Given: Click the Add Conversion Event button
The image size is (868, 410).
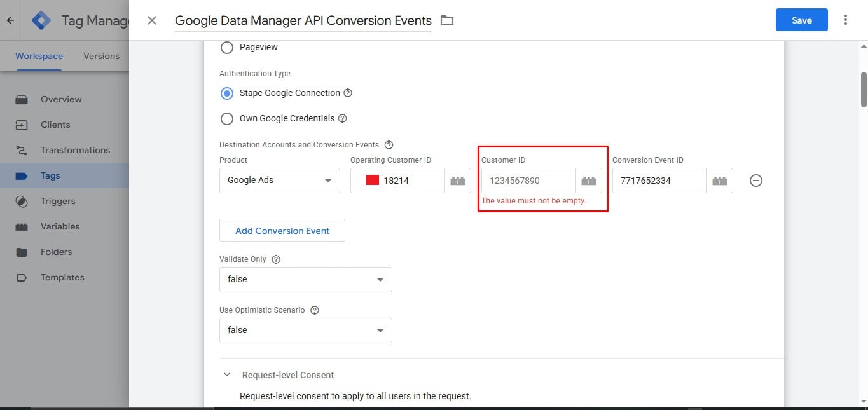Looking at the screenshot, I should point(282,231).
